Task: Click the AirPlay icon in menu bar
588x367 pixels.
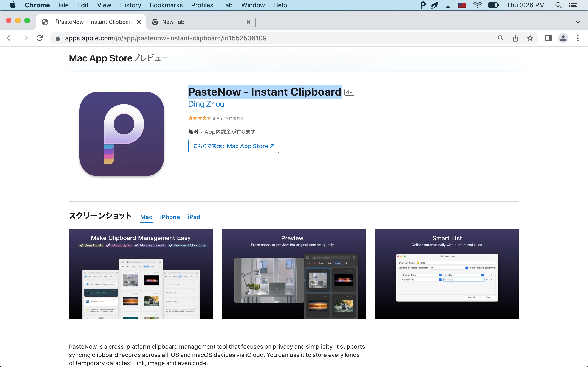Action: click(x=447, y=5)
